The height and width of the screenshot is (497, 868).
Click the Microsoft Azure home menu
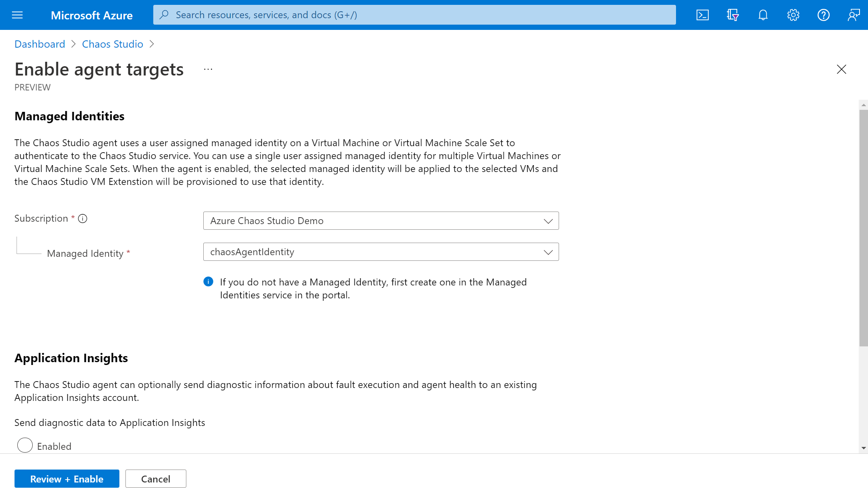point(16,15)
